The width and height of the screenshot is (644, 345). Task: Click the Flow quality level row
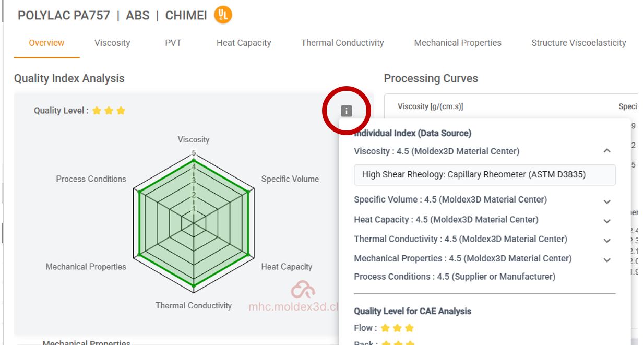[x=384, y=328]
